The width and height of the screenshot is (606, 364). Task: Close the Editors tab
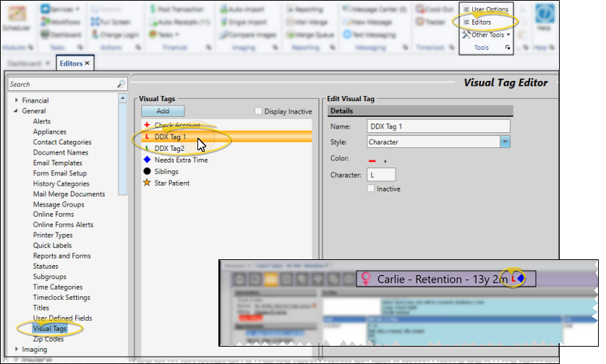(87, 64)
